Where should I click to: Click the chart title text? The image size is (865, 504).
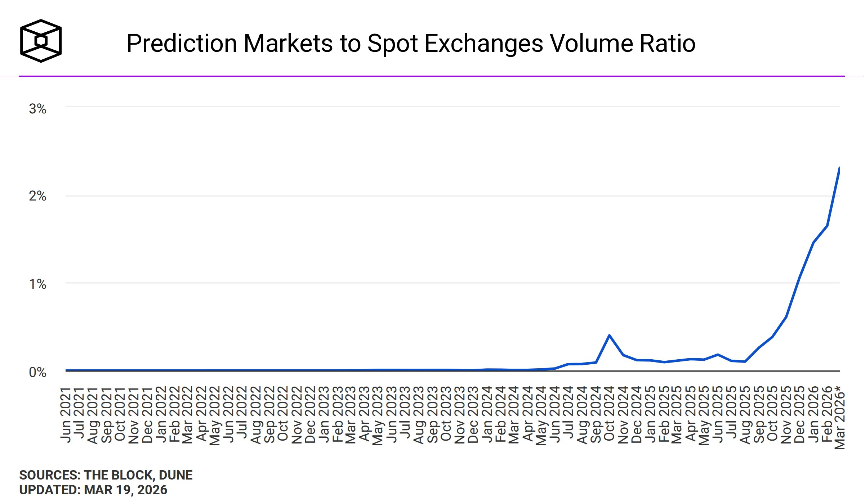click(x=411, y=44)
